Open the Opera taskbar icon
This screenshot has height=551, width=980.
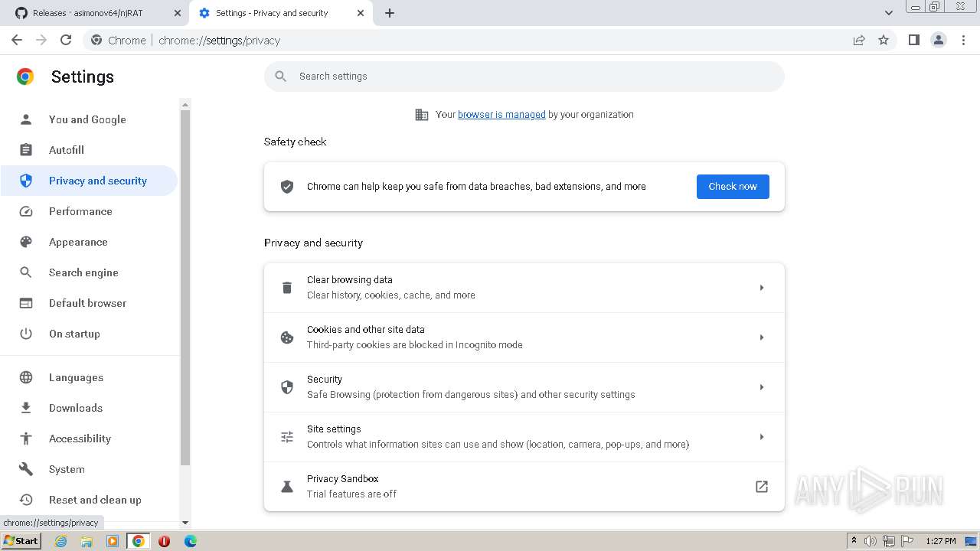[x=164, y=541]
